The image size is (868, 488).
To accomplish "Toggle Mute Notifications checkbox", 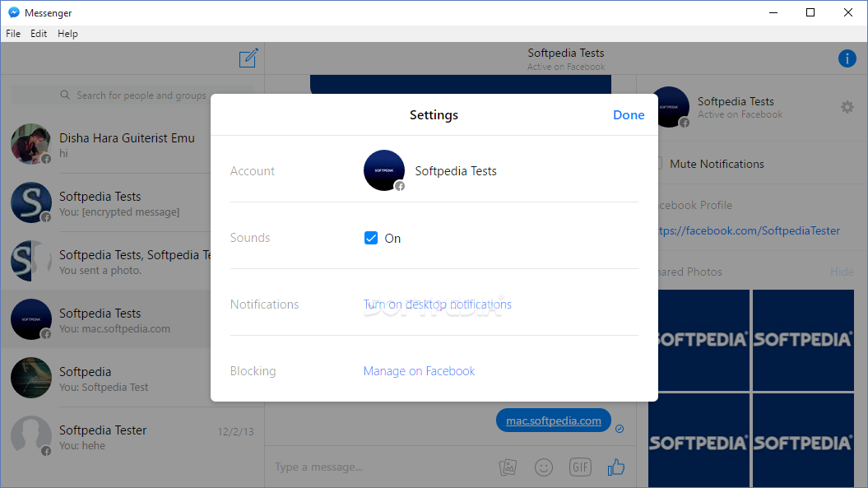I will point(659,164).
